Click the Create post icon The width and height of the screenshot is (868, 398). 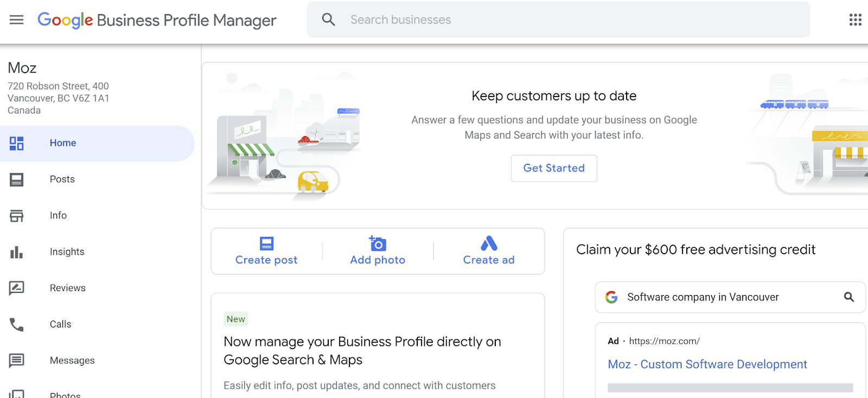[x=266, y=243]
